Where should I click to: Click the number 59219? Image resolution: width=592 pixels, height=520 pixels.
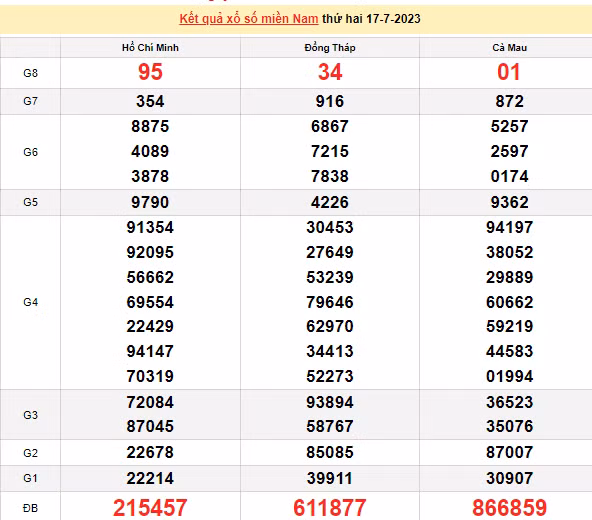tap(510, 326)
